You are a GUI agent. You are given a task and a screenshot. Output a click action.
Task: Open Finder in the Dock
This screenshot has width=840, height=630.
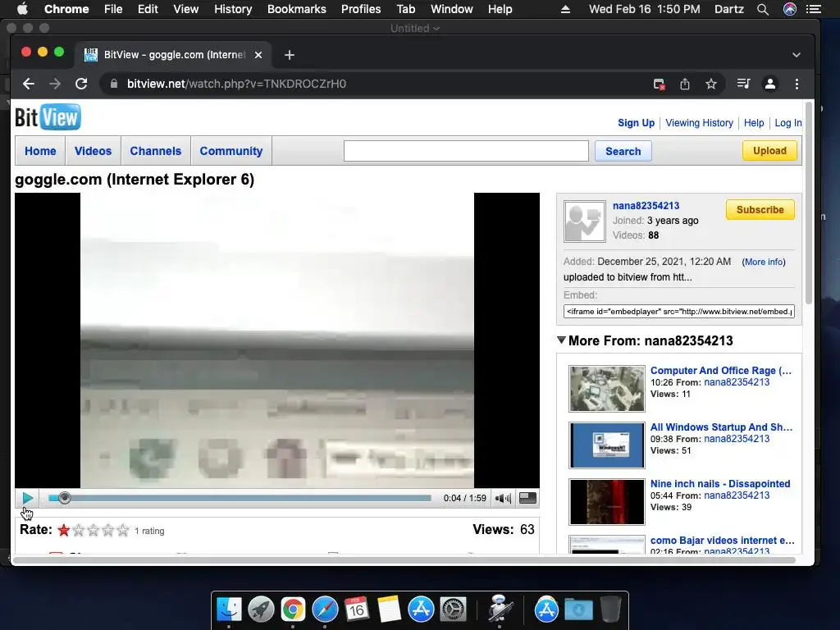click(x=229, y=609)
